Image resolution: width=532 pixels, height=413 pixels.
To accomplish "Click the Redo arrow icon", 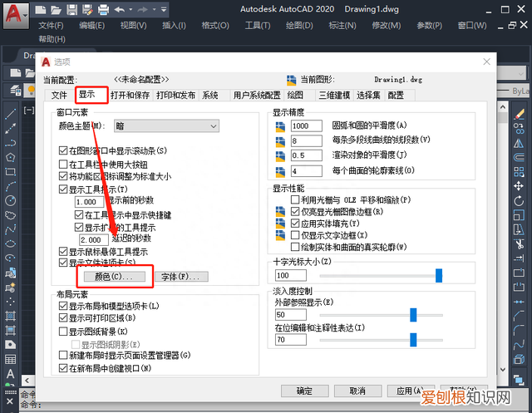I will (x=142, y=9).
